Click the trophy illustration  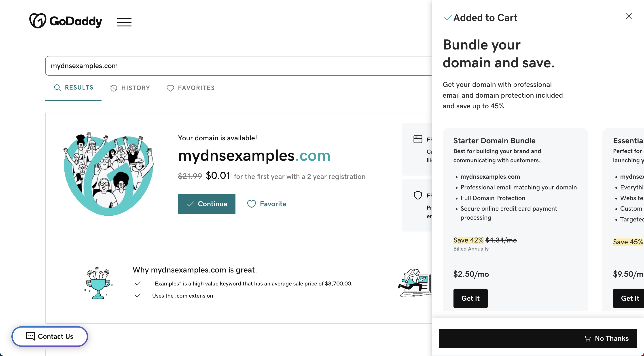coord(99,283)
